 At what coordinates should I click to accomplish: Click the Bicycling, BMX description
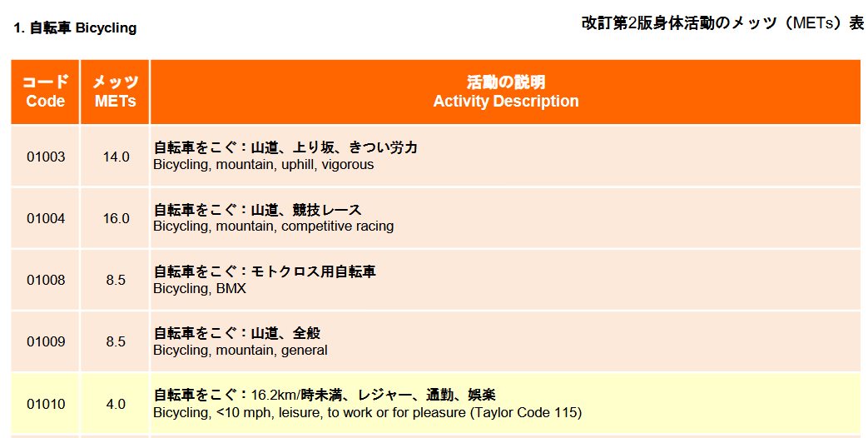pos(200,288)
